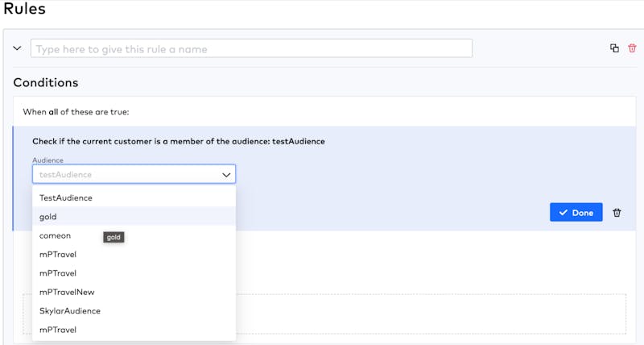Select the mPTravel option just above mPTravelNew

tap(134, 273)
